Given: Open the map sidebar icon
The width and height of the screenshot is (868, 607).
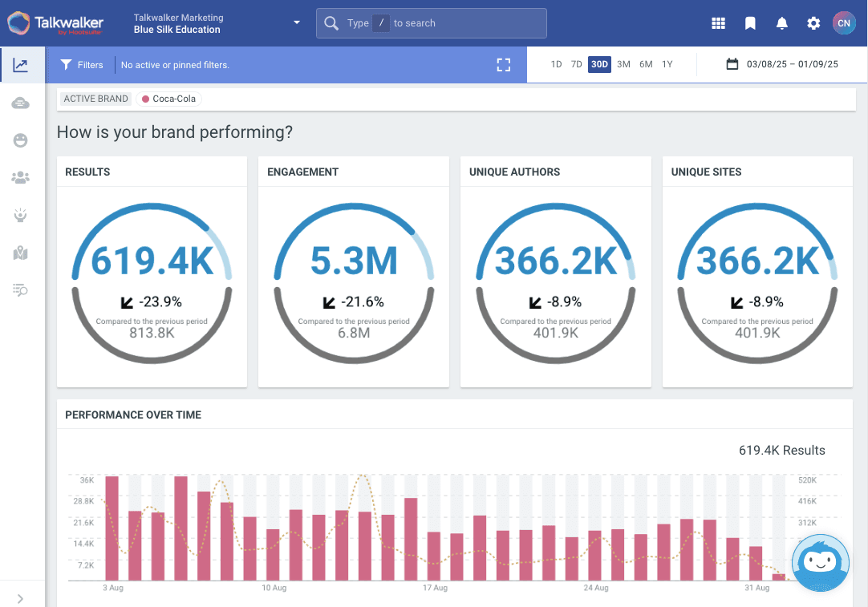Looking at the screenshot, I should (x=21, y=253).
